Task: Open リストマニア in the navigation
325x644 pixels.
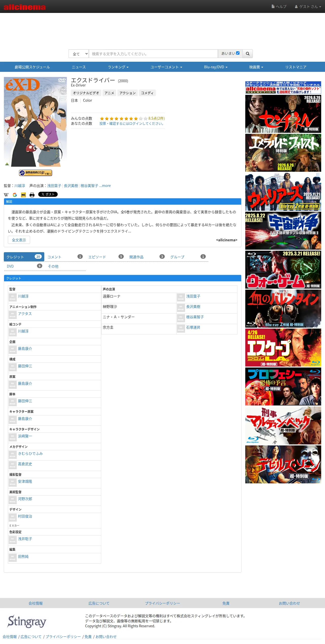Action: 296,67
